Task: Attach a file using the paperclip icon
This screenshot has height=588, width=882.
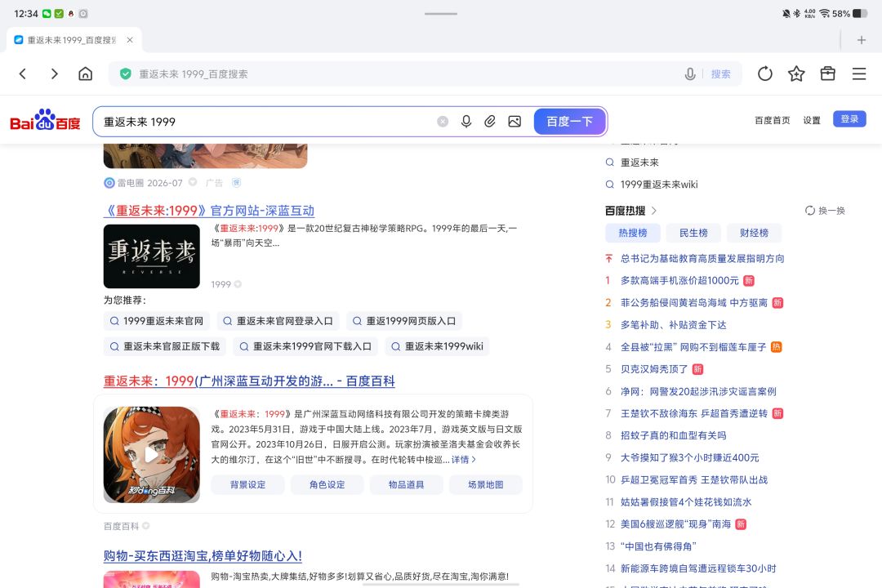Action: coord(490,122)
